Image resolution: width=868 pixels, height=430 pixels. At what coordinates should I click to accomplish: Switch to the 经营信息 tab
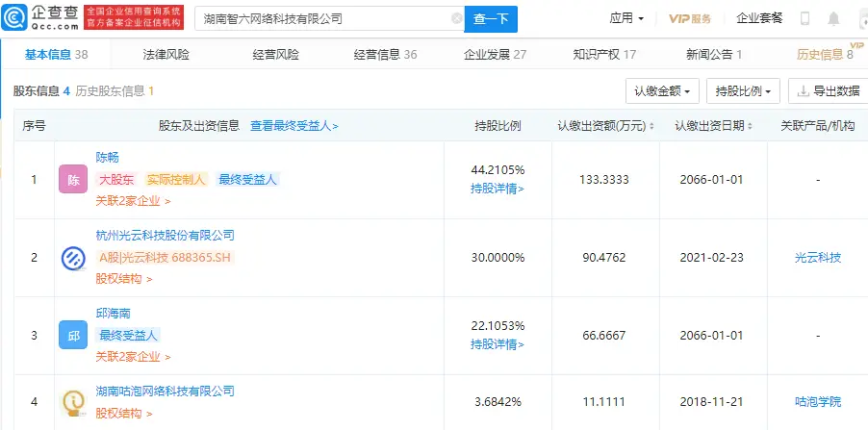point(385,54)
